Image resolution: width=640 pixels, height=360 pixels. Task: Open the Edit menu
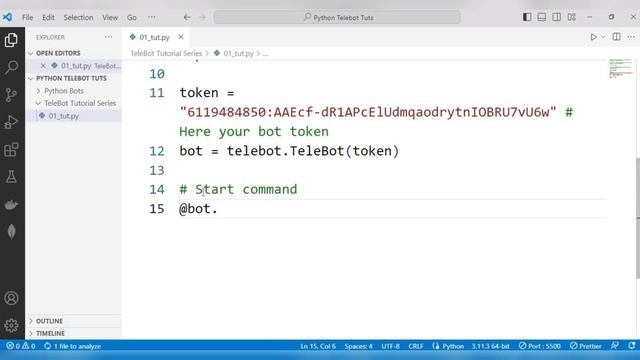tap(48, 17)
